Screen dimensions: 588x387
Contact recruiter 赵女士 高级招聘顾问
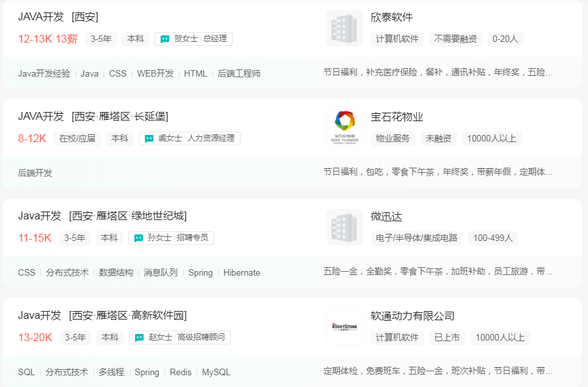tap(180, 337)
